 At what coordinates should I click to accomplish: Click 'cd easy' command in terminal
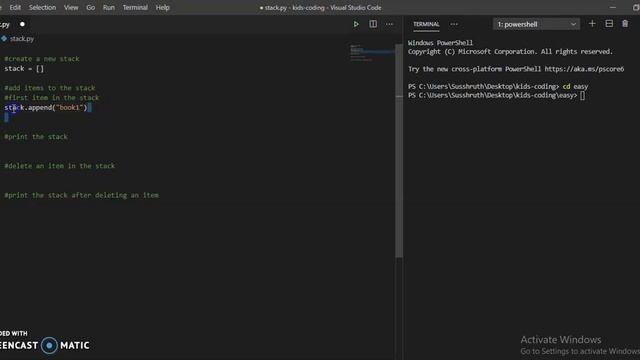pyautogui.click(x=575, y=87)
